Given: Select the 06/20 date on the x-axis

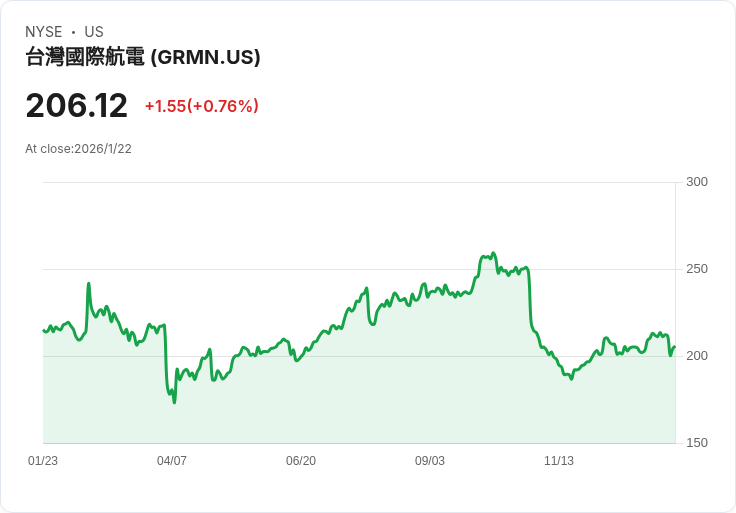Looking at the screenshot, I should (x=301, y=461).
